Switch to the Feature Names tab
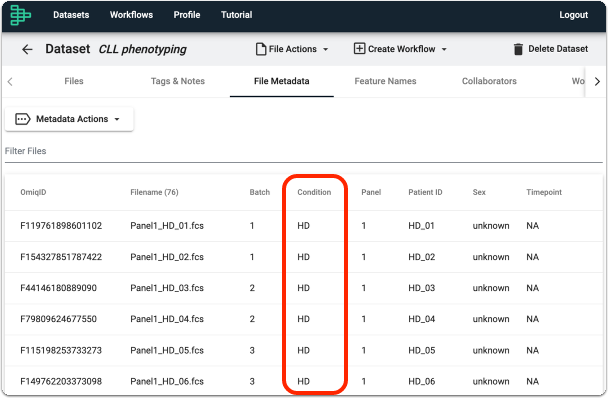This screenshot has height=398, width=608. [385, 81]
